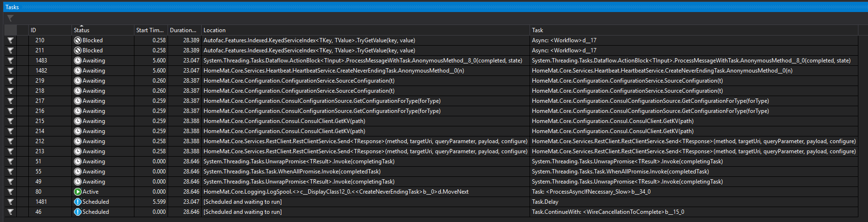Click the flag icon in task 213 row
The width and height of the screenshot is (868, 222).
[11, 151]
